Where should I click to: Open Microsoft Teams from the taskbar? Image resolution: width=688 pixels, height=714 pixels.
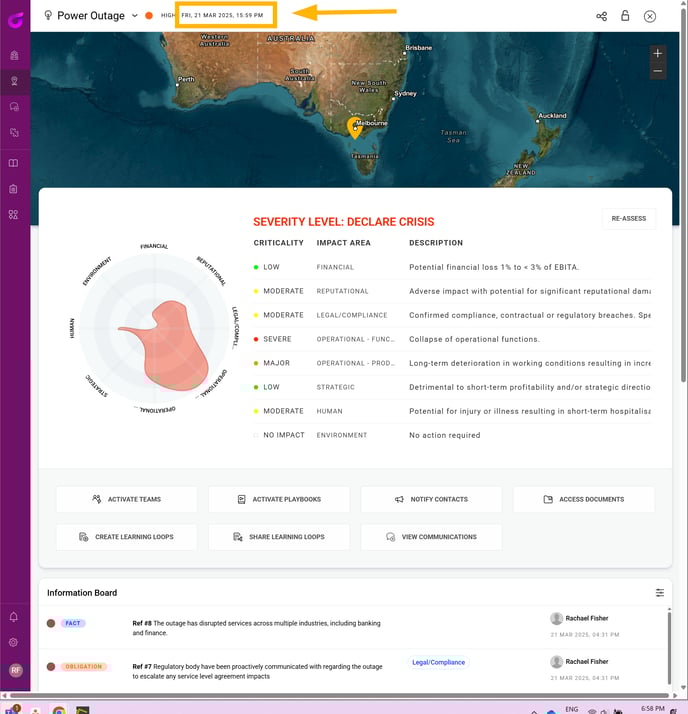coord(11,709)
